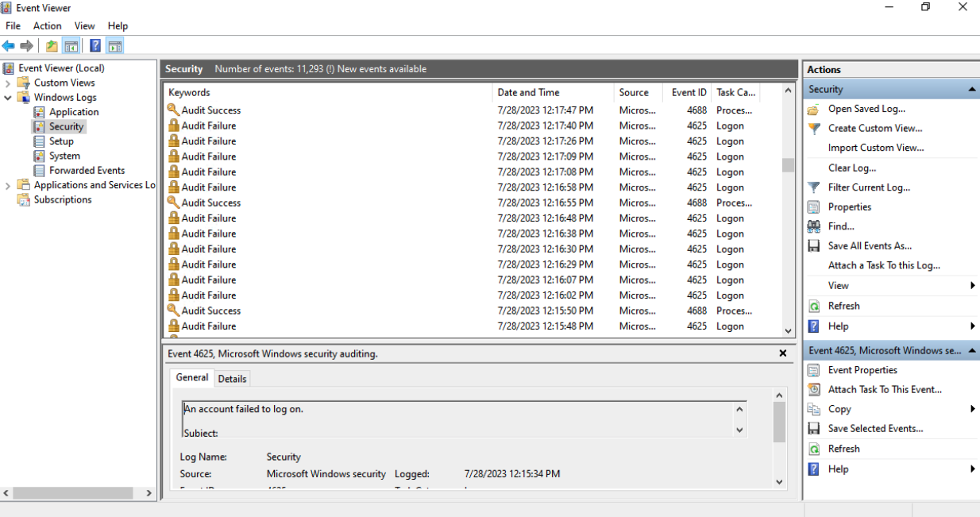
Task: Click the lock icon for 12:17:40 PM event
Action: coord(173,125)
